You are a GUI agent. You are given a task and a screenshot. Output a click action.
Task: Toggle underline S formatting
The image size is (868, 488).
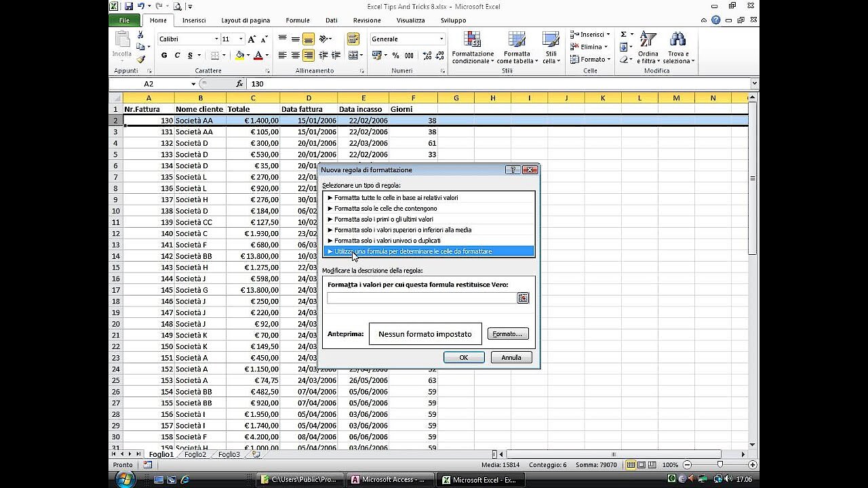[191, 56]
